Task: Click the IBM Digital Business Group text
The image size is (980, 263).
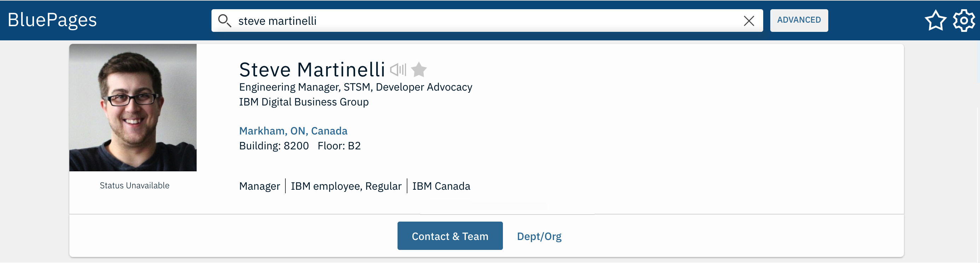Action: pos(303,102)
